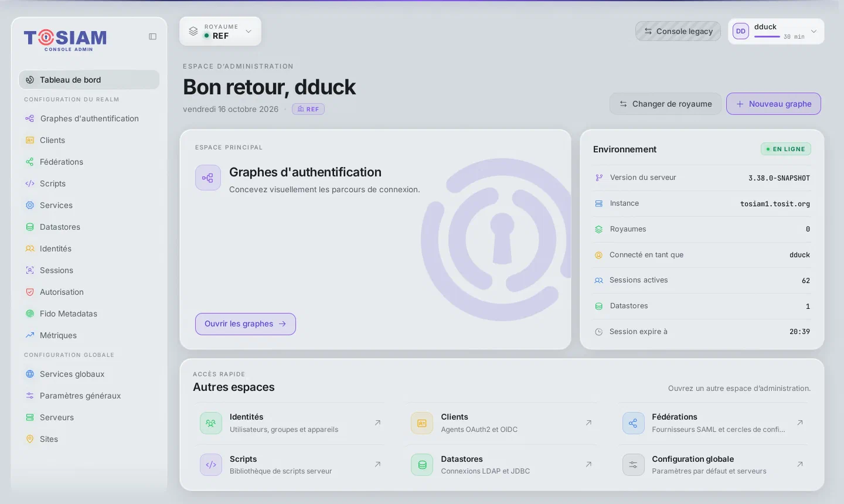Open the Fédérations quick access card
Image resolution: width=844 pixels, height=504 pixels.
click(714, 423)
